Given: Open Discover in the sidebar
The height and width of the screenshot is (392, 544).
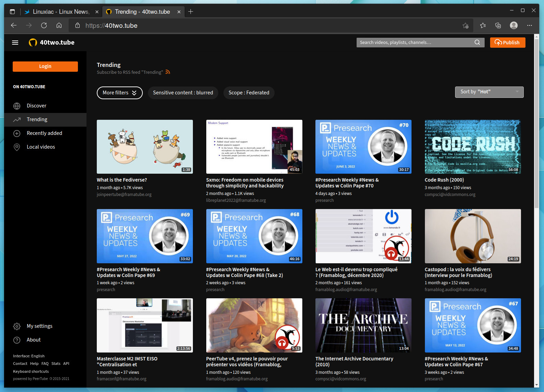Looking at the screenshot, I should point(45,106).
